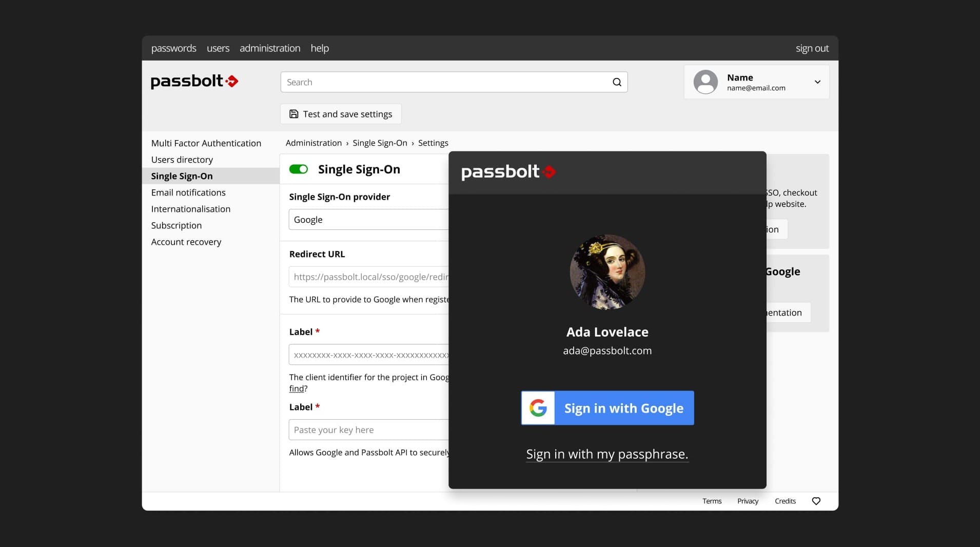Click the Google G icon on the sign-in button
The image size is (980, 547).
[x=538, y=408]
